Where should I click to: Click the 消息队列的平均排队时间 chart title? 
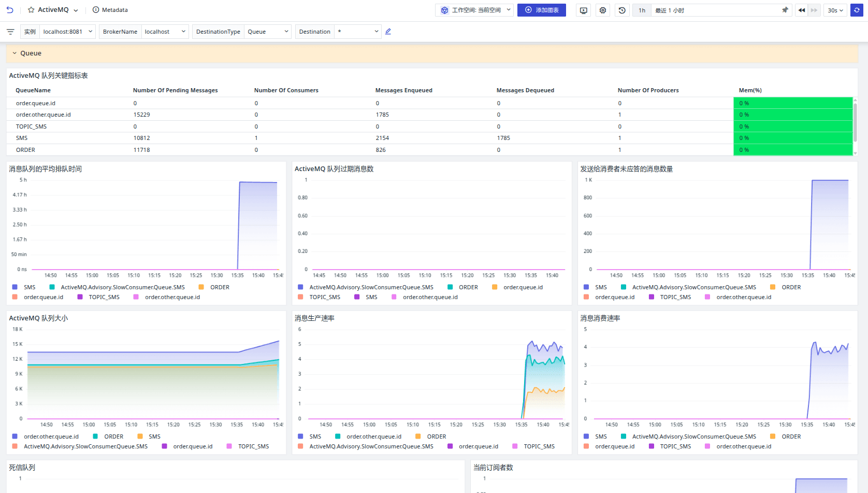[x=45, y=169]
